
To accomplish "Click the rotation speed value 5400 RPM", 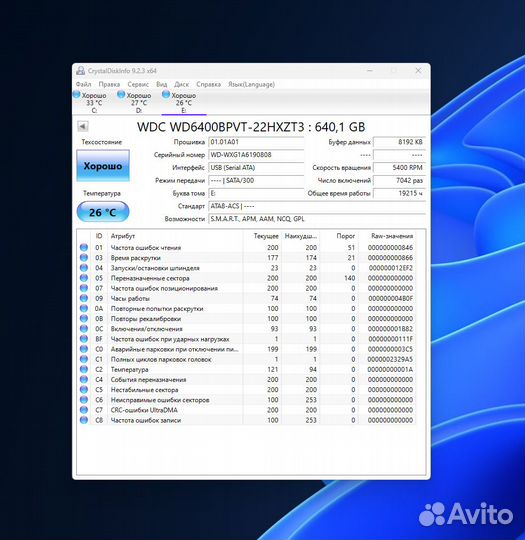I will (399, 168).
